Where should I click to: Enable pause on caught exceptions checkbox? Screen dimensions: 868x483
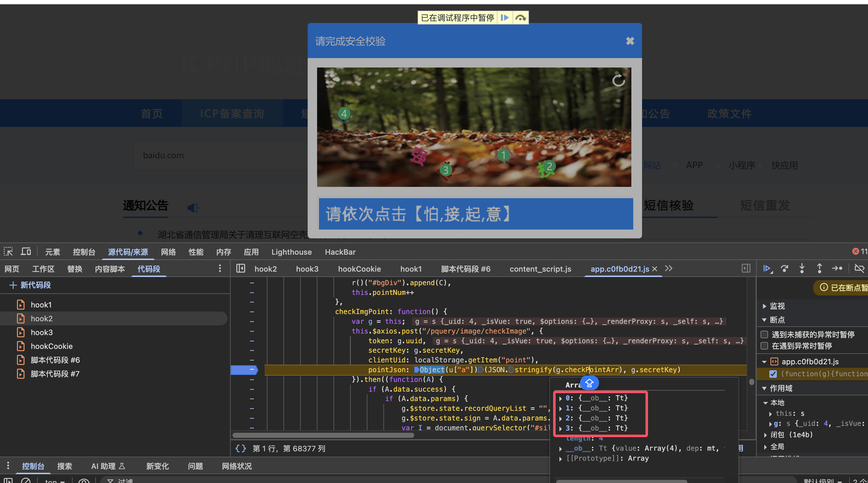click(765, 346)
